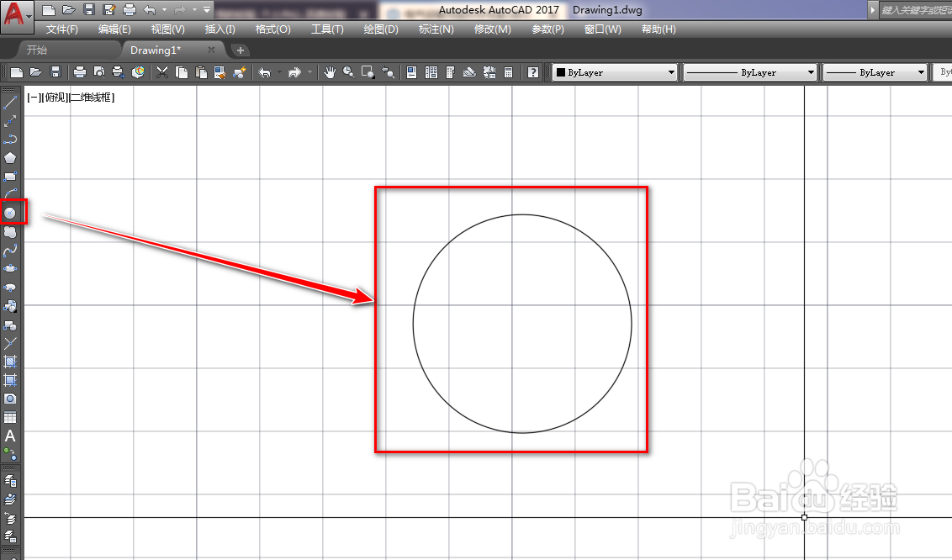Open the 标注(N) menu
The width and height of the screenshot is (952, 560).
[x=436, y=29]
